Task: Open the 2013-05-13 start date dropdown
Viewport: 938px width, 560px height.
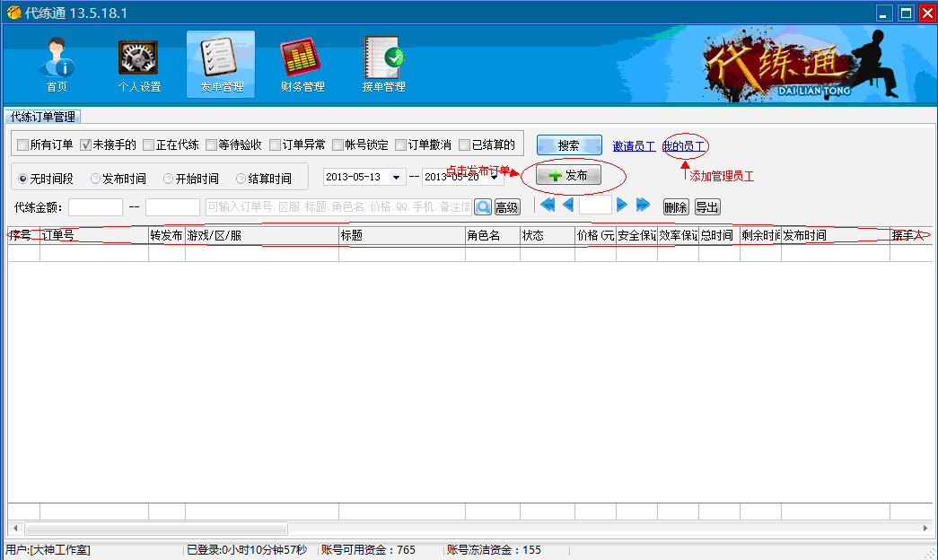Action: point(396,176)
